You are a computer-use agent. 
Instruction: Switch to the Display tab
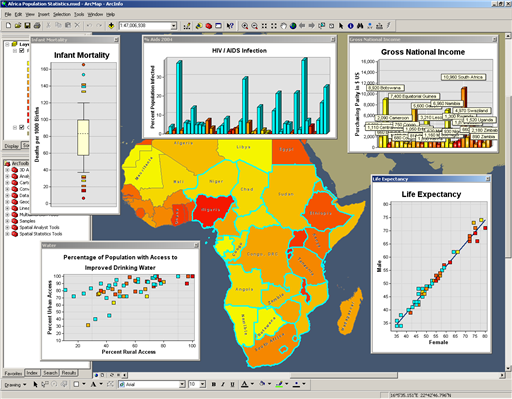click(12, 146)
